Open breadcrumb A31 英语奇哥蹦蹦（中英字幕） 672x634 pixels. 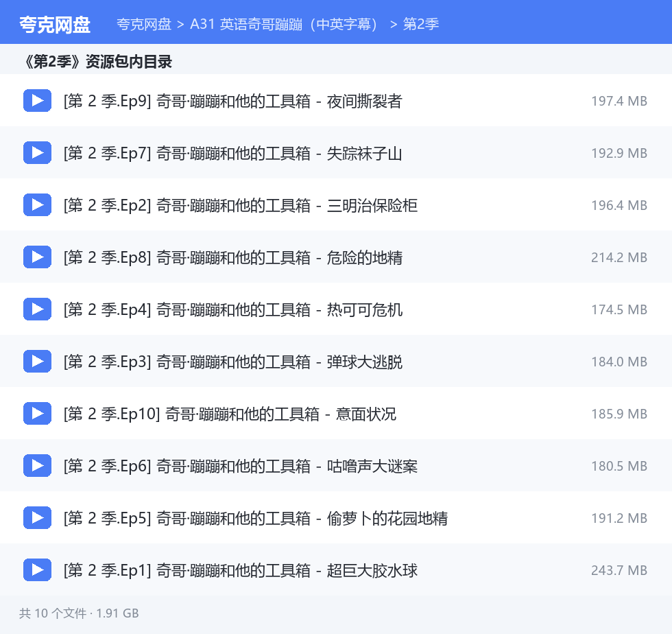[284, 24]
